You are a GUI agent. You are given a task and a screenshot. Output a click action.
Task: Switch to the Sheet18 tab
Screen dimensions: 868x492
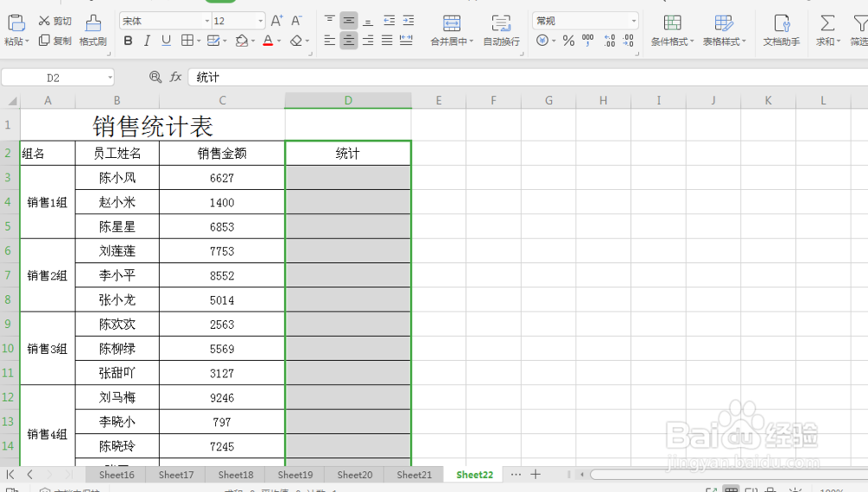coord(235,475)
